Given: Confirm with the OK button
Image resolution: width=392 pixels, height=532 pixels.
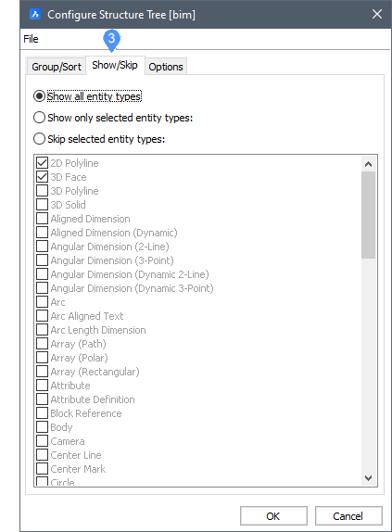Looking at the screenshot, I should [273, 516].
